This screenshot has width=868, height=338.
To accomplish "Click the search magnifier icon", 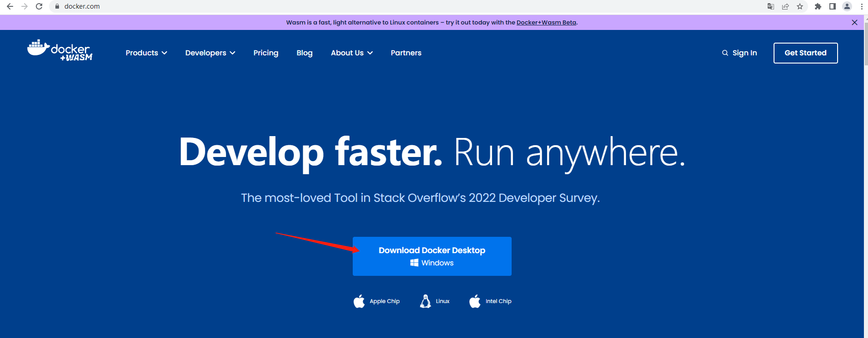I will pyautogui.click(x=725, y=53).
